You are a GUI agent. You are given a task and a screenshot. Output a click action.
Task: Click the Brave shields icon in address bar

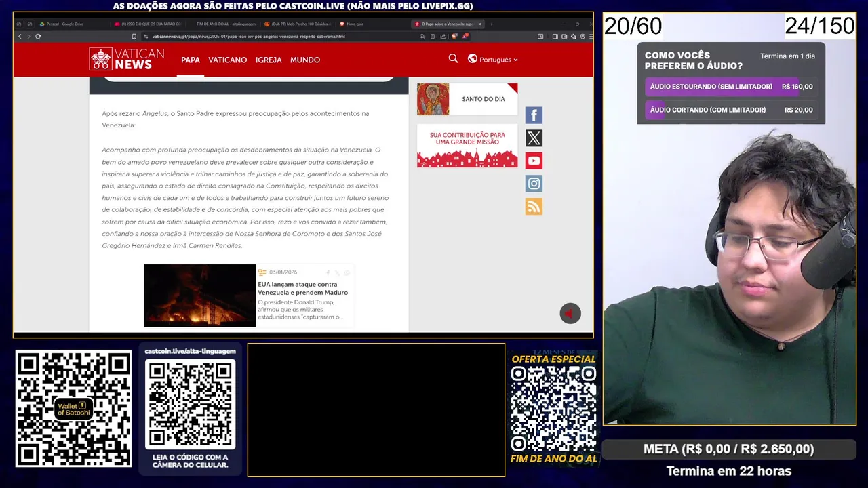click(454, 36)
